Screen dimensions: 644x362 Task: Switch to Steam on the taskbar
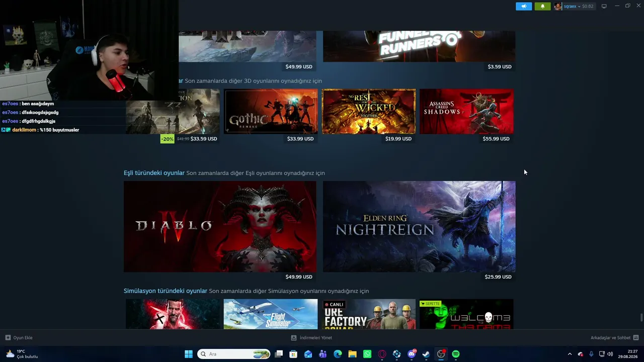426,354
